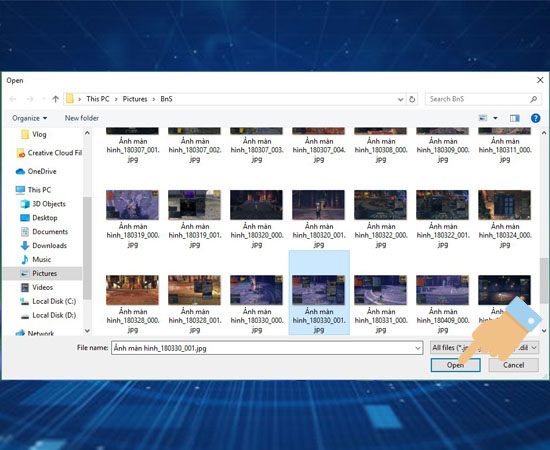Viewport: 550px width, 450px height.
Task: Click file list scroll up arrow
Action: tap(544, 133)
